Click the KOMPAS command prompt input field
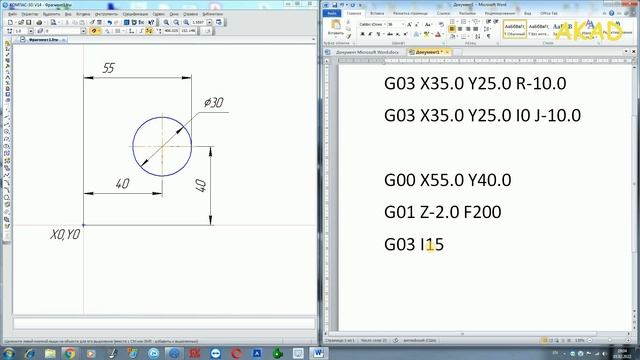The height and width of the screenshot is (360, 640). coord(164,324)
